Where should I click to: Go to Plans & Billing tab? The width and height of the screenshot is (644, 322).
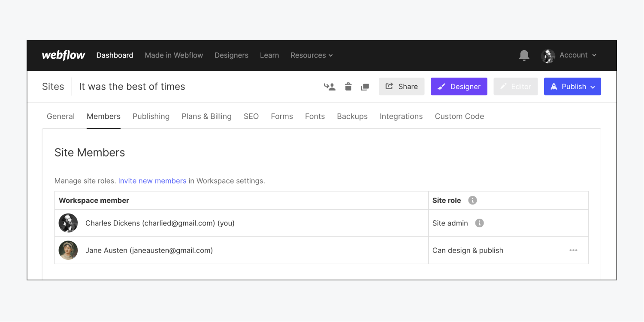[206, 116]
